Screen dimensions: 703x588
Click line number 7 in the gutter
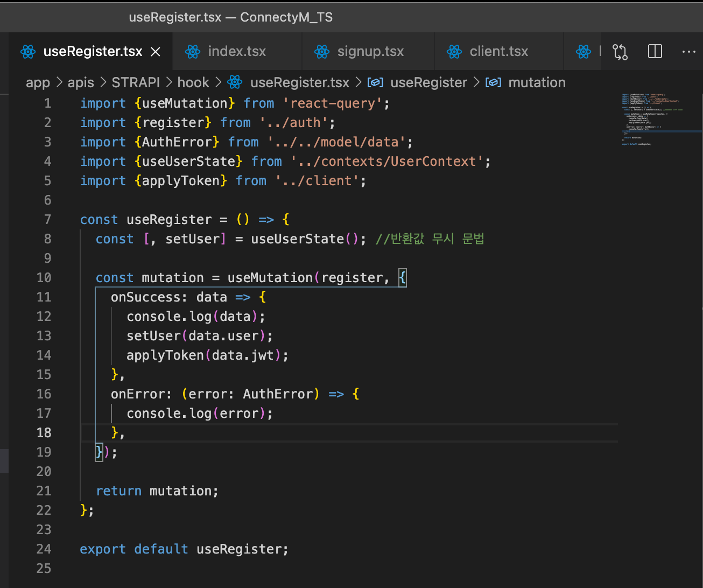(47, 220)
